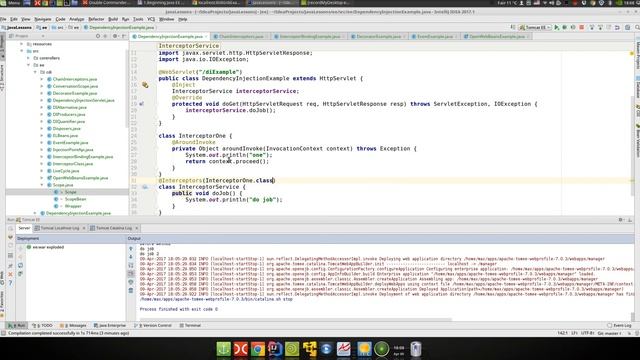This screenshot has width=640, height=360.
Task: Click the question mark help icon in the Run sidebar
Action: point(10,282)
